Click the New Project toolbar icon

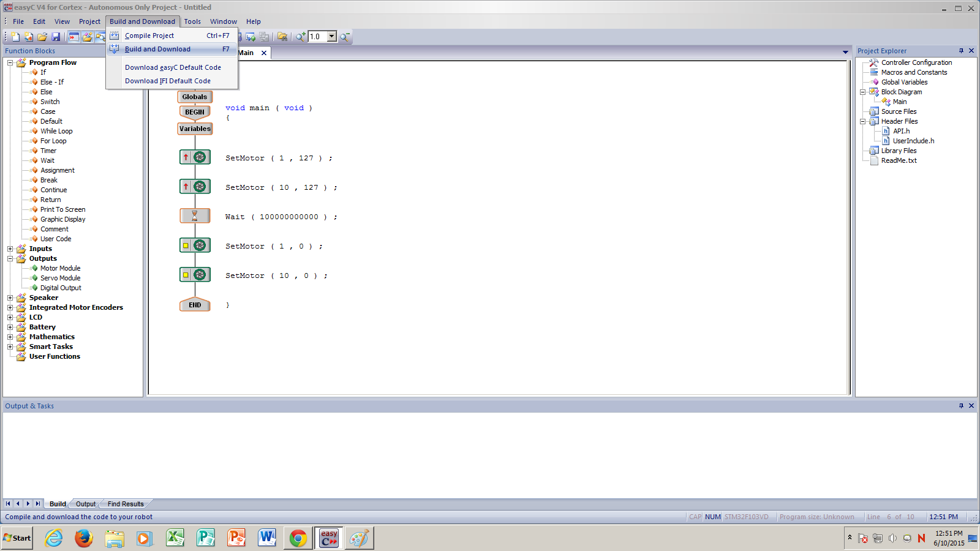[x=29, y=37]
